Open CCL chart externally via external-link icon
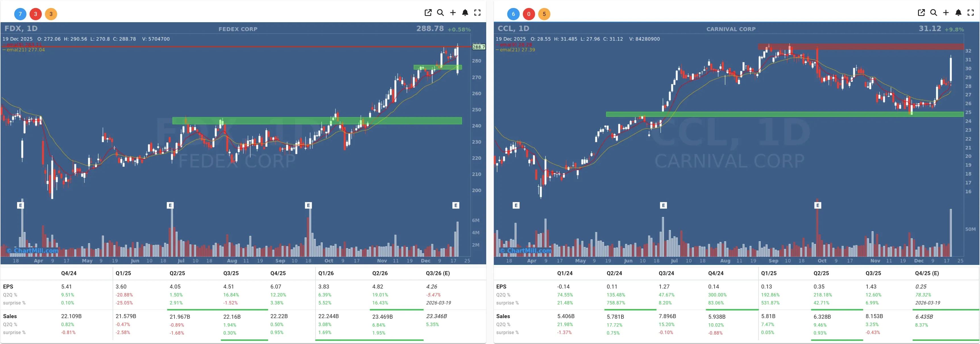The image size is (980, 344). point(921,13)
